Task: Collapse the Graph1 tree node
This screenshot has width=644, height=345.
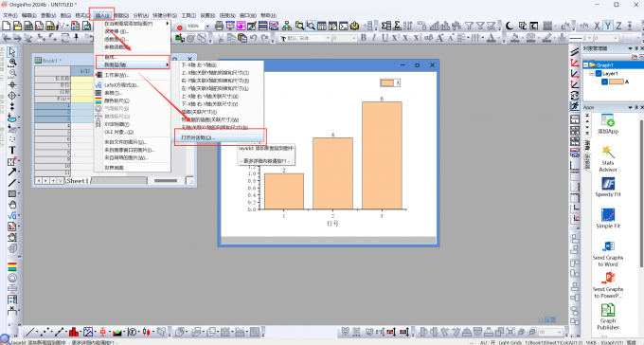Action: click(x=586, y=65)
